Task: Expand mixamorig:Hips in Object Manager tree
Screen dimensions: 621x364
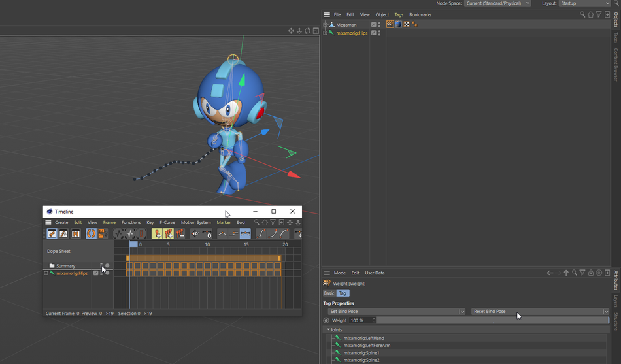Action: click(x=326, y=33)
